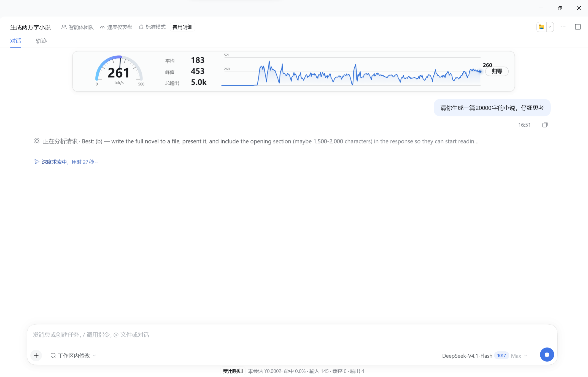Click the tok/s speed gauge
Image resolution: width=588 pixels, height=377 pixels.
[x=119, y=71]
